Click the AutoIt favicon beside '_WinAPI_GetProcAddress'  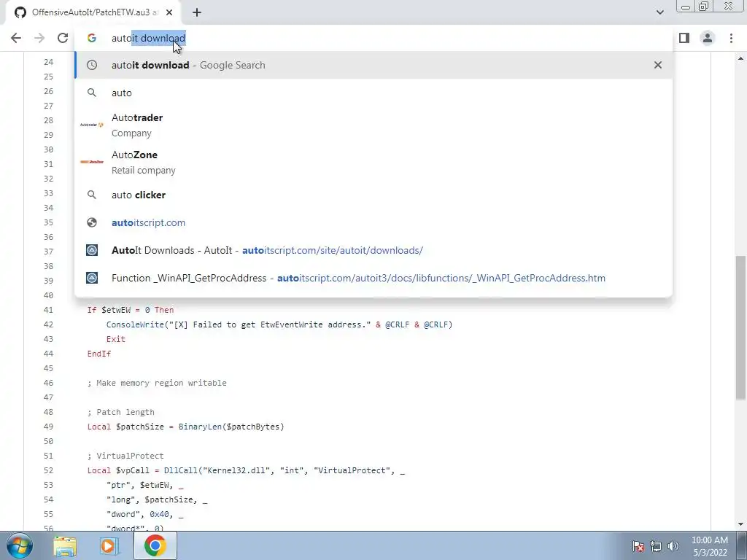pyautogui.click(x=91, y=278)
